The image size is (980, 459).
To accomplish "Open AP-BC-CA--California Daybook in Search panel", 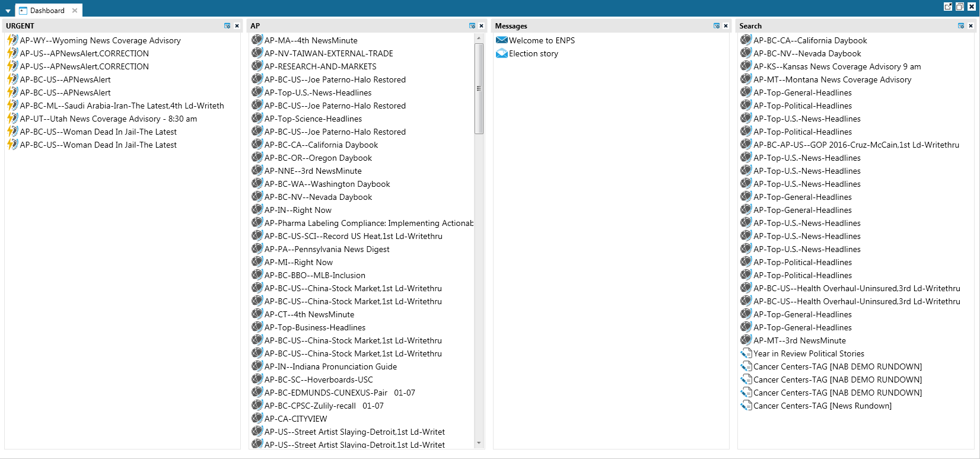I will 810,40.
